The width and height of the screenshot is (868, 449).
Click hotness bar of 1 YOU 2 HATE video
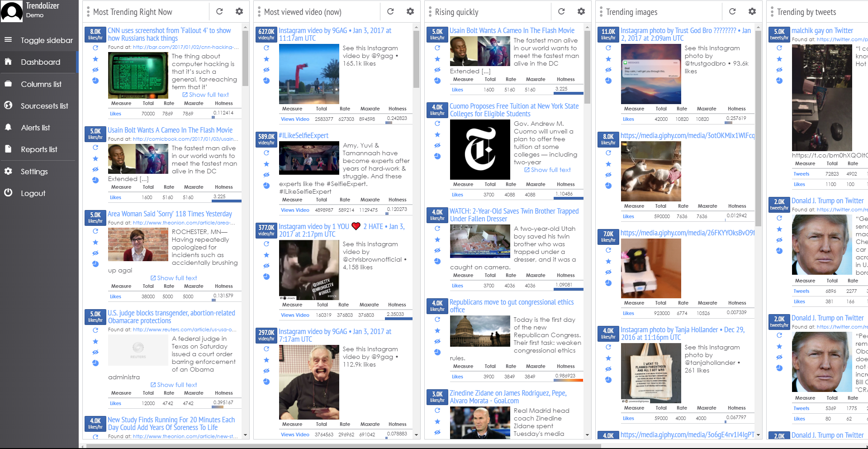click(398, 319)
